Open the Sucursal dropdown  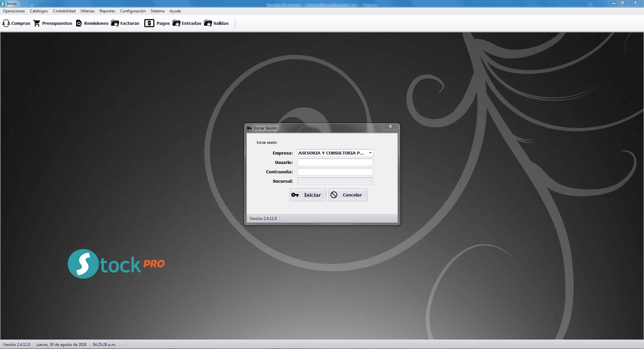tap(370, 181)
